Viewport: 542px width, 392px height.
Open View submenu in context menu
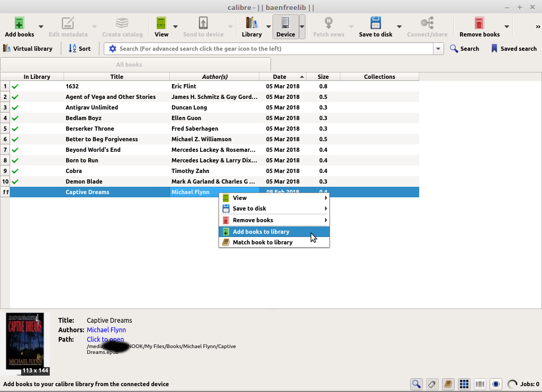pos(274,198)
